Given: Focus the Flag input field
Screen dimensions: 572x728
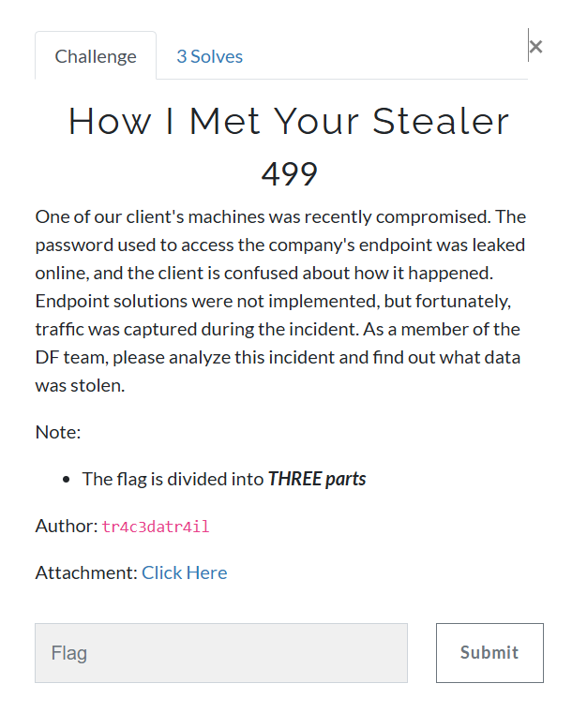Looking at the screenshot, I should coord(221,653).
